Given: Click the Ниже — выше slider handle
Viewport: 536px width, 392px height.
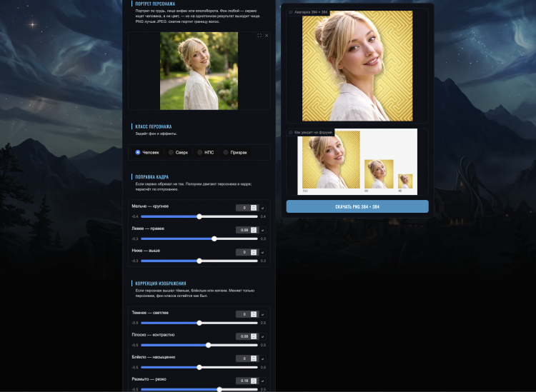Looking at the screenshot, I should click(199, 261).
